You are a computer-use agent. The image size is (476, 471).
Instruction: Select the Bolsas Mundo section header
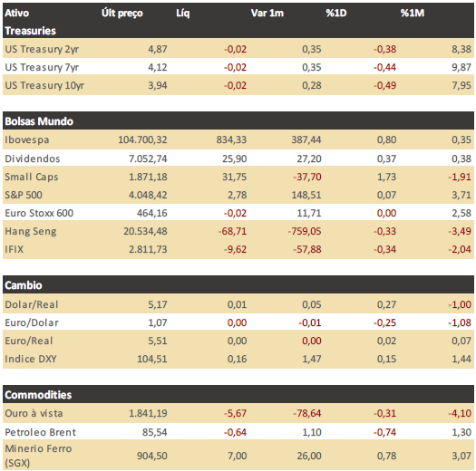[x=39, y=121]
